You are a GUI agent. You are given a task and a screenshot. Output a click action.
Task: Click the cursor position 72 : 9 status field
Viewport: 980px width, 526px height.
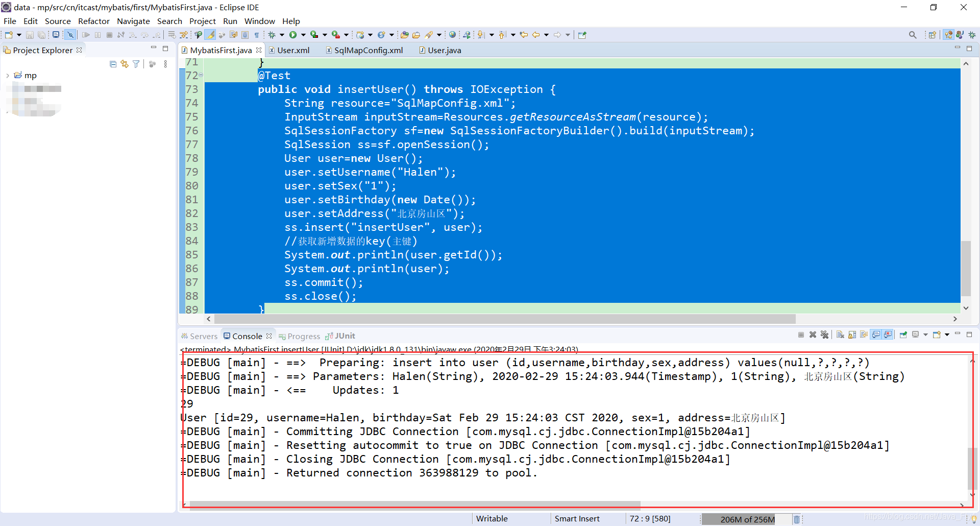tap(650, 519)
